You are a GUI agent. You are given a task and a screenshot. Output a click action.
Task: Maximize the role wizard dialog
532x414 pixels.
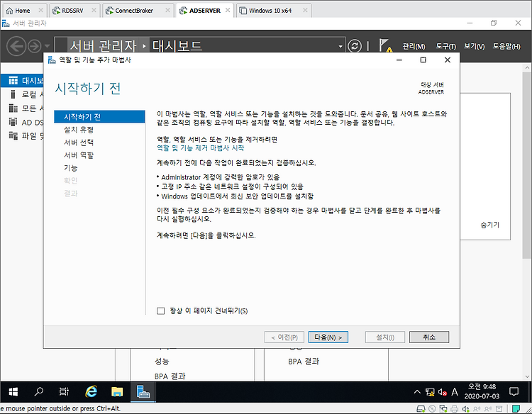[423, 60]
